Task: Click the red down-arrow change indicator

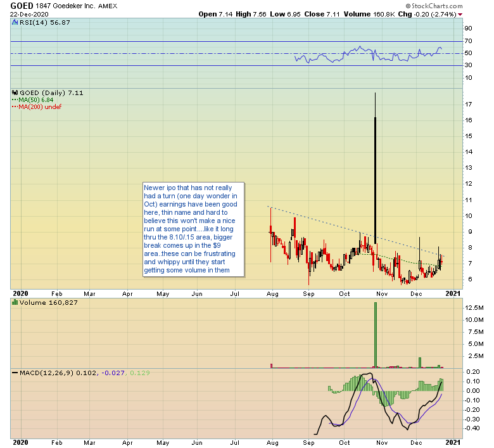Action: (x=460, y=15)
